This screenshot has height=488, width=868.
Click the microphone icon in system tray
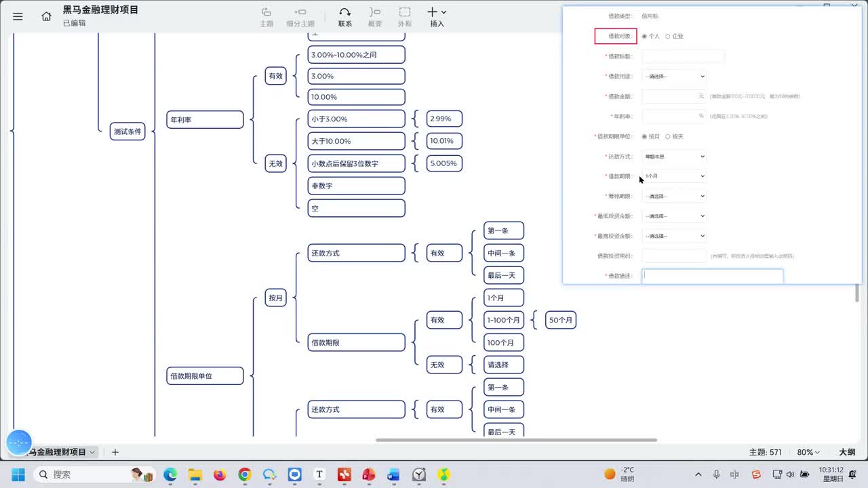click(x=716, y=474)
